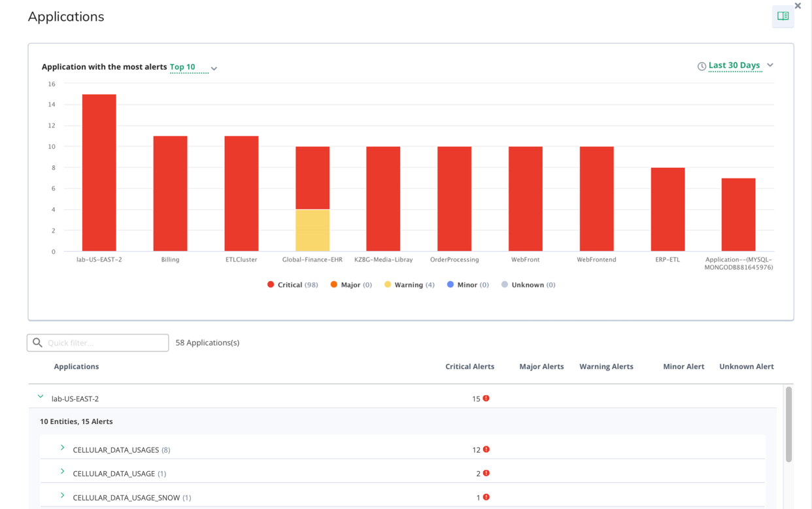
Task: Open the Last 30 Days time range dropdown
Action: [x=741, y=65]
